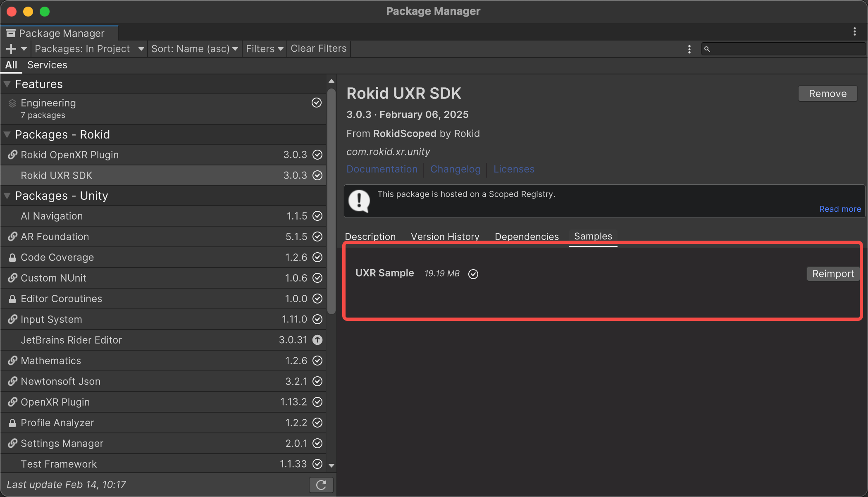Click the link icon beside Input System
Screen dimensions: 868x497
[12, 319]
